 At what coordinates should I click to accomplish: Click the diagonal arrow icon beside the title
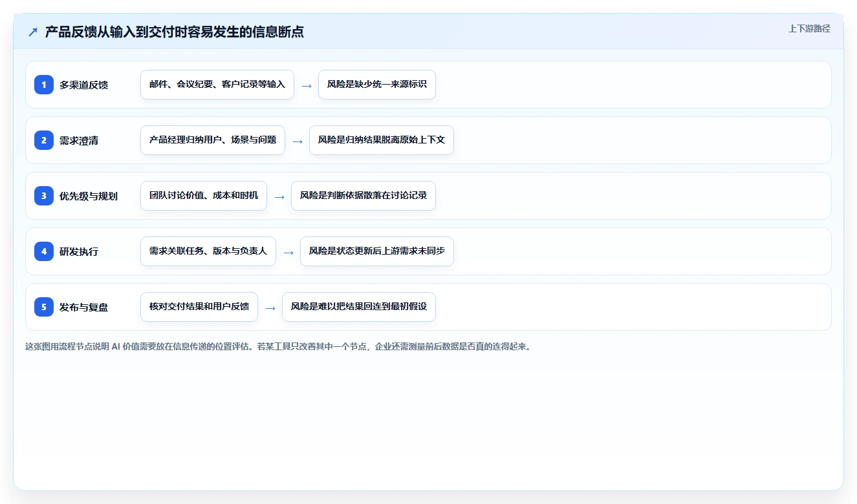click(33, 32)
